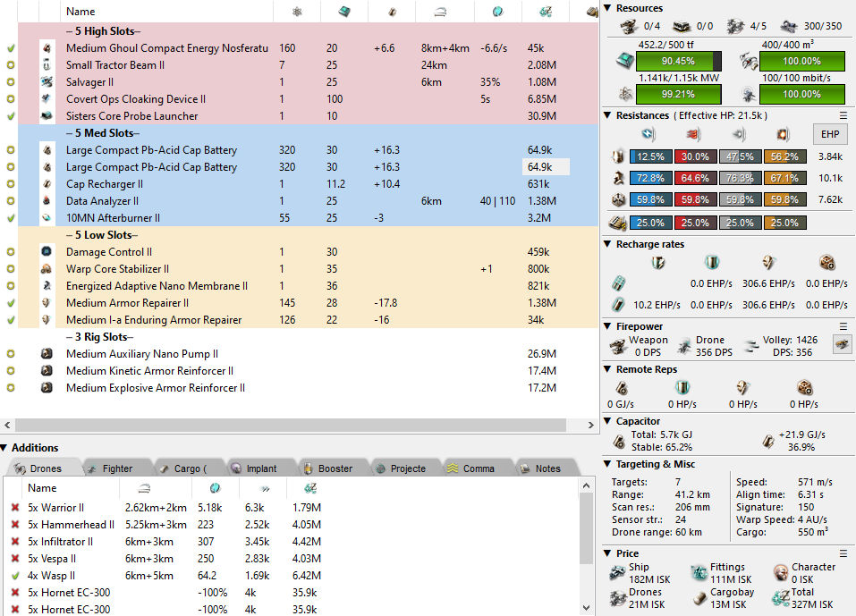Collapse the Targeting & Misc panel
Viewport: 856px width, 616px height.
click(x=608, y=464)
